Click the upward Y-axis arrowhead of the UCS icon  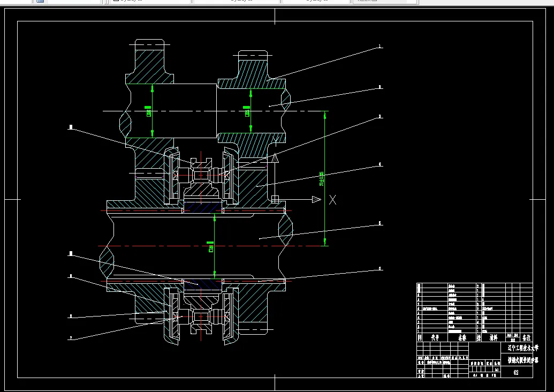[275, 157]
